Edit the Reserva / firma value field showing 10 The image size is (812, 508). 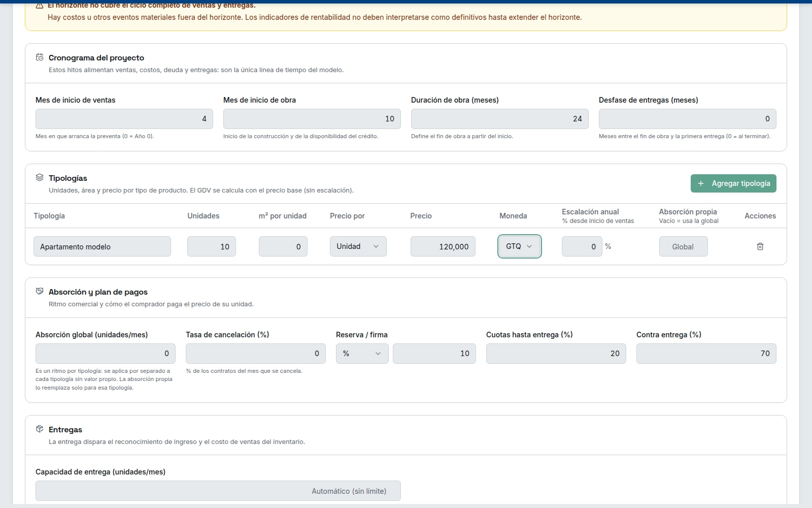point(434,354)
